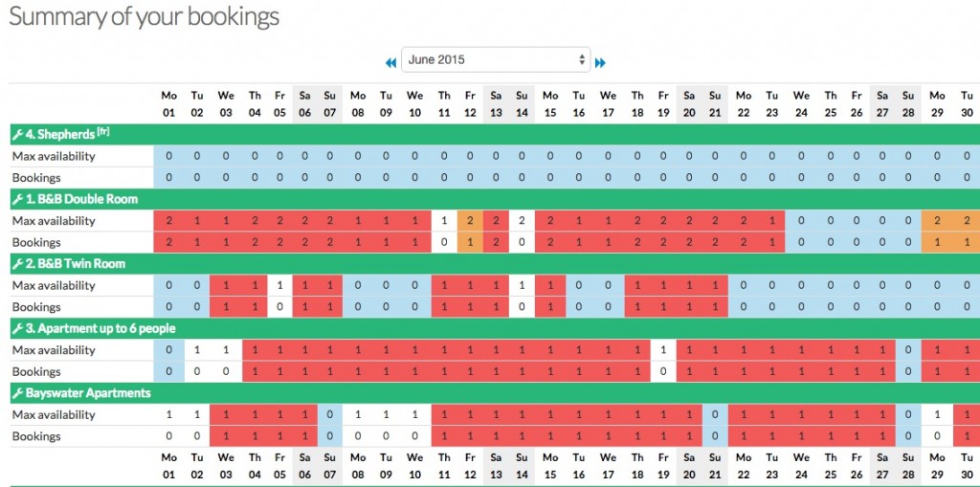Open wrench icon for Apartment up to 6 people
Viewport: 980px width, 487px height.
click(x=17, y=329)
